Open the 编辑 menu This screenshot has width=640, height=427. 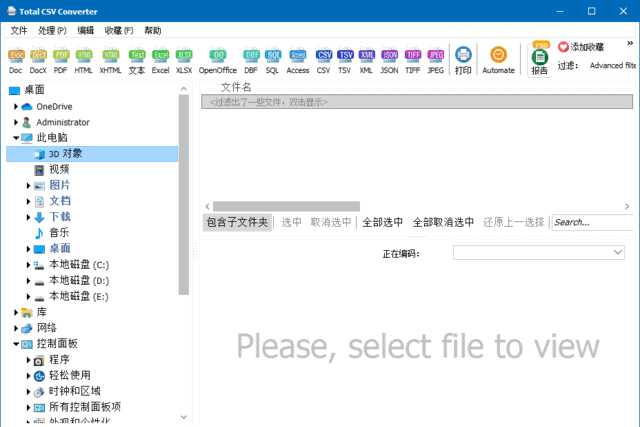coord(86,31)
